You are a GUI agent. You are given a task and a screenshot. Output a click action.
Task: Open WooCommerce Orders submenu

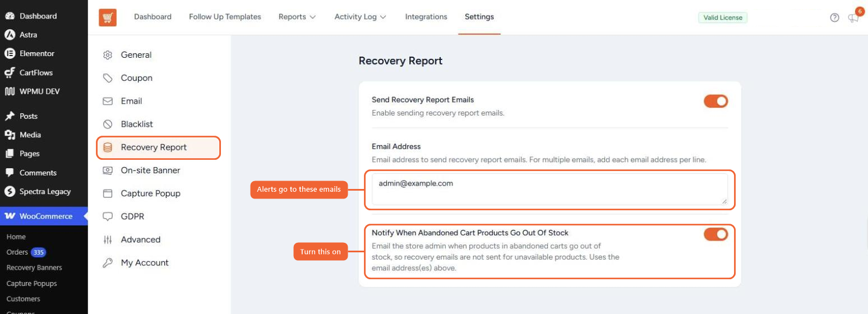(x=17, y=252)
